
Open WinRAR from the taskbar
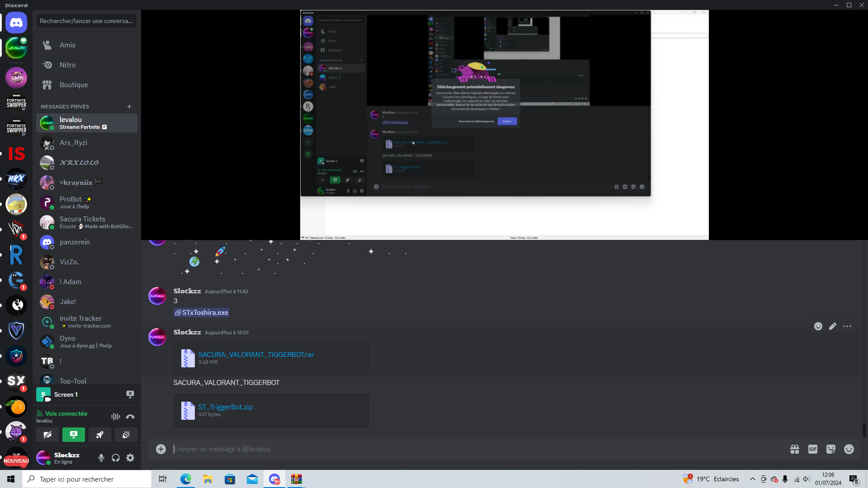(x=297, y=479)
